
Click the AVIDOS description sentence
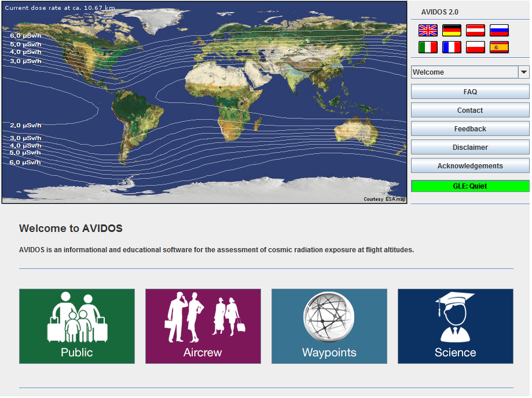[217, 250]
